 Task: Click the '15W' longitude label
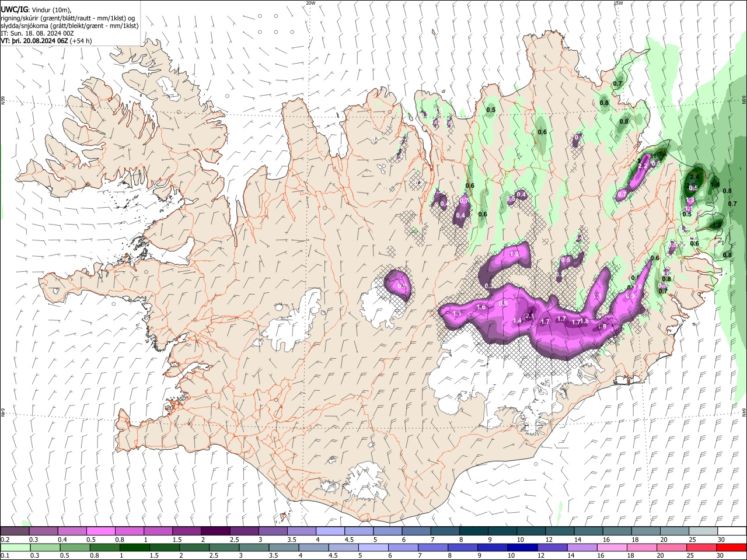click(x=617, y=3)
